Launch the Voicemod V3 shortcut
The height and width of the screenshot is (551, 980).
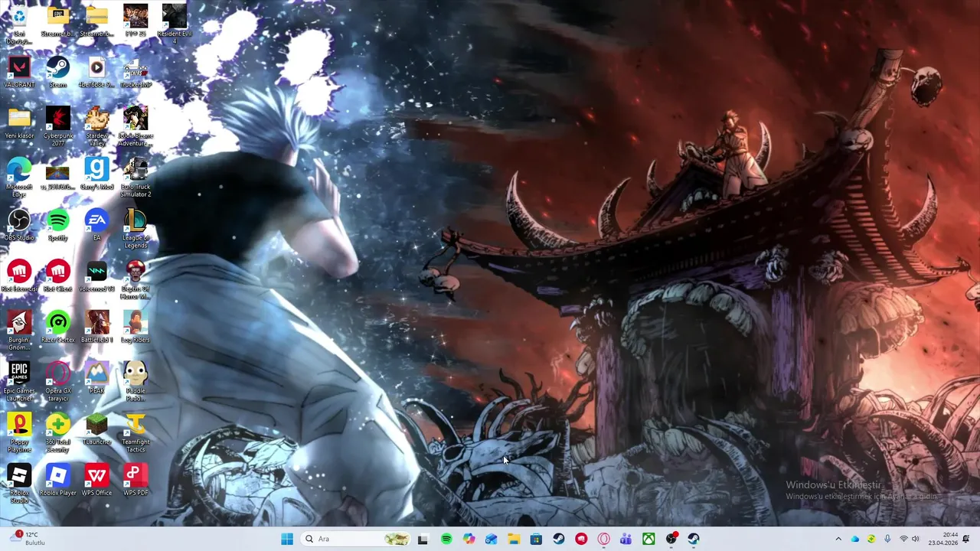pos(96,277)
